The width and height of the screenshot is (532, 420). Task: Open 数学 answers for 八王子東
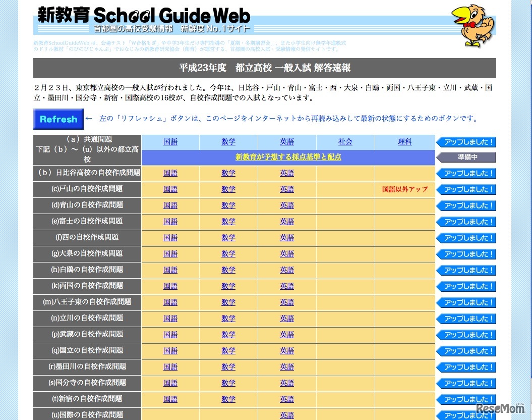click(x=228, y=302)
